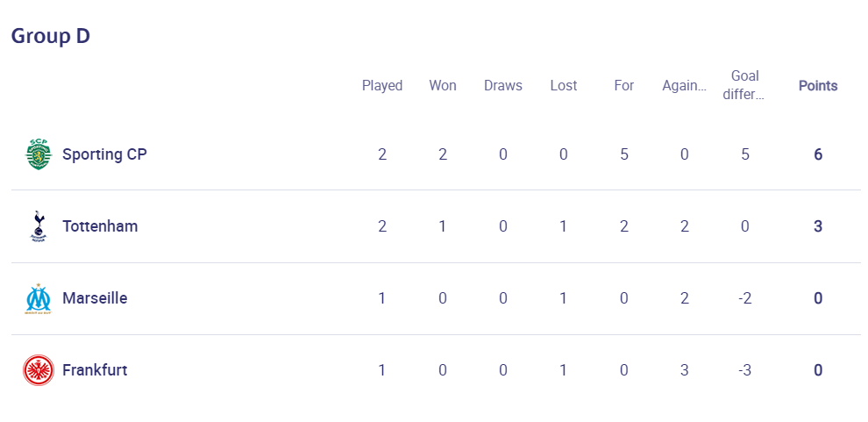Open the Frankfurt team link
Screen dimensions: 868x422
[x=95, y=370]
